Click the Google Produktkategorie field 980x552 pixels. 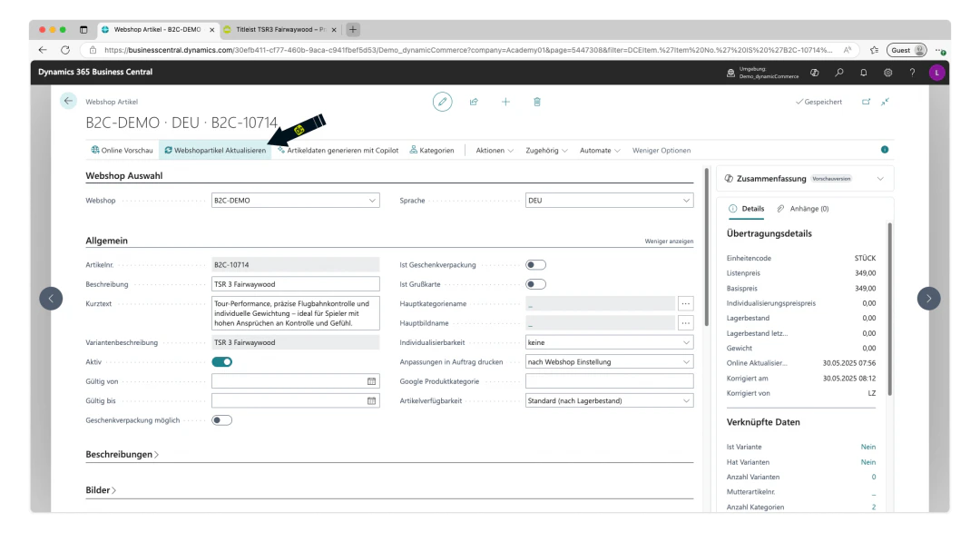coord(609,381)
